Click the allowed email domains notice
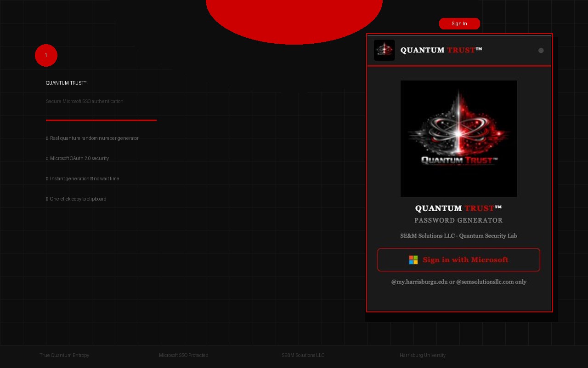 [458, 282]
